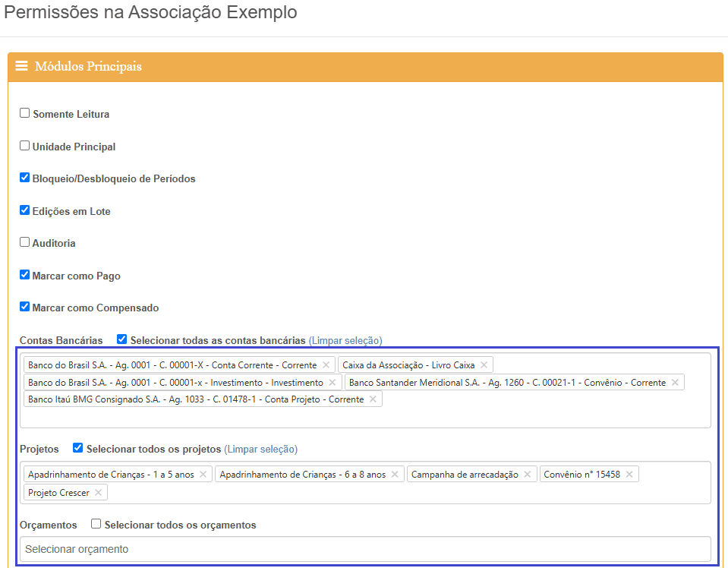The image size is (728, 568).
Task: Remove Apadrinhamento de Crianças 1 a 5 anos
Action: pos(203,474)
